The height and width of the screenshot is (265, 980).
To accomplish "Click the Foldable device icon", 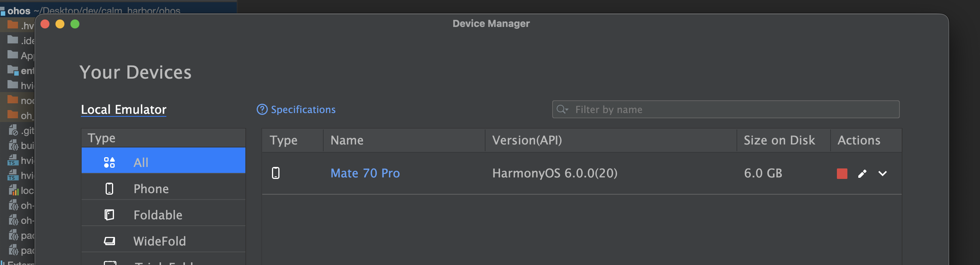I will pyautogui.click(x=109, y=215).
